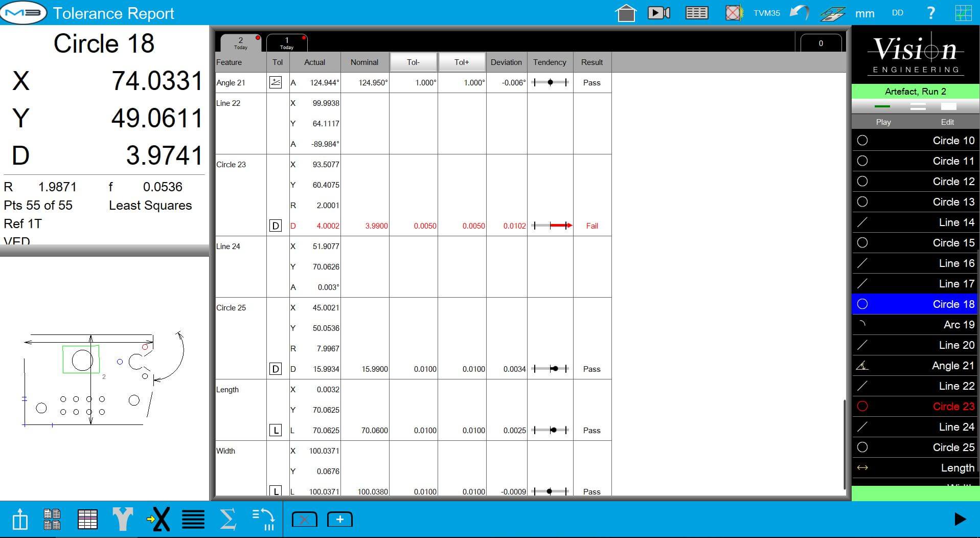Viewport: 980px width, 538px height.
Task: Select the Edit tab in feature list
Action: [x=947, y=122]
